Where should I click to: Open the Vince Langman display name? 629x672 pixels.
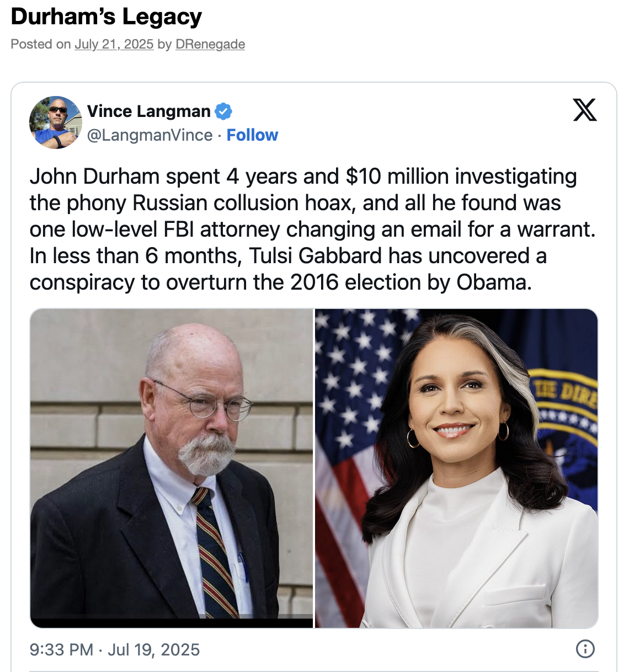tap(148, 111)
